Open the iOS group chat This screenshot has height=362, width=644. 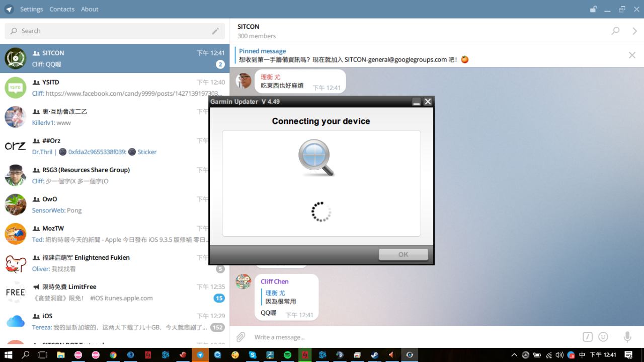[115, 321]
